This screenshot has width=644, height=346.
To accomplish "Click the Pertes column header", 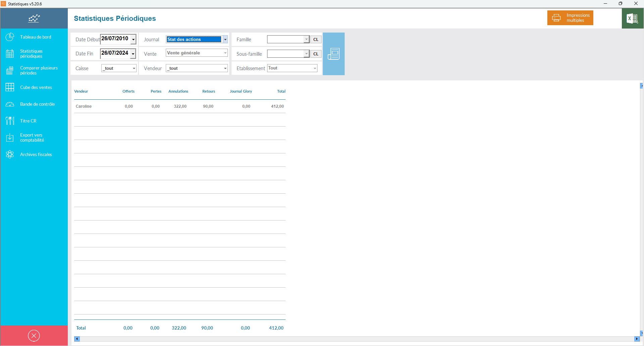I will tap(156, 91).
